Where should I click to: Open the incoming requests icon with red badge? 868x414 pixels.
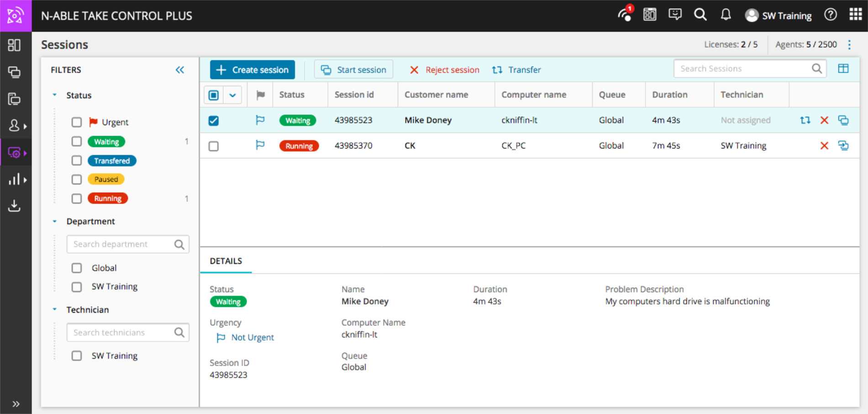[625, 14]
